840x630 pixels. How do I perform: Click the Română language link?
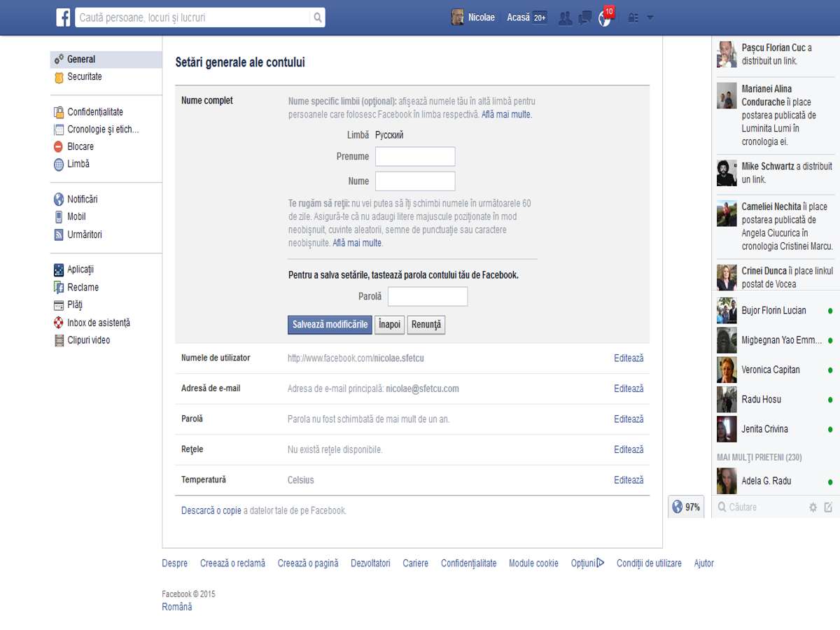[x=177, y=608]
